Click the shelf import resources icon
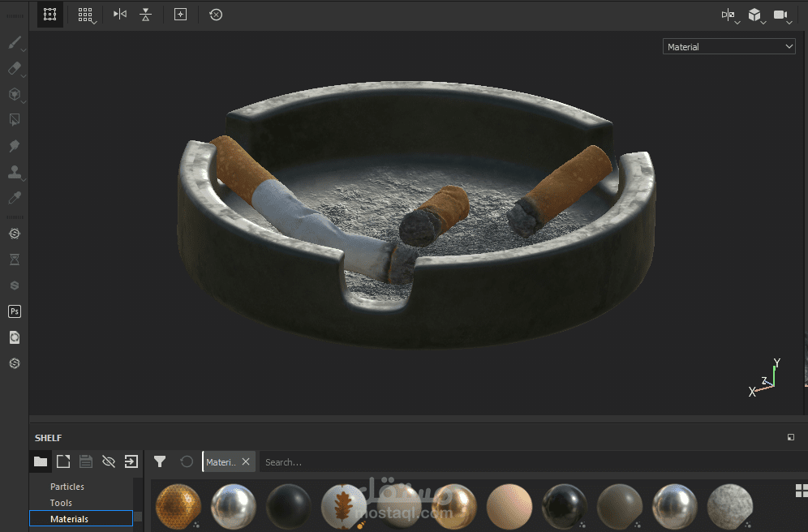808x532 pixels. [131, 461]
